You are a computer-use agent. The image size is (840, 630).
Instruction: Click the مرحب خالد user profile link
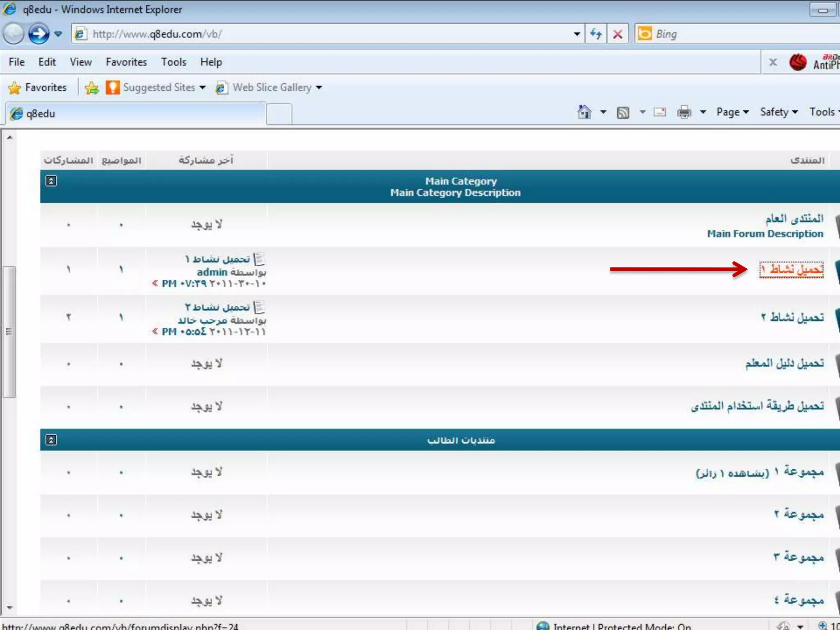tap(202, 320)
